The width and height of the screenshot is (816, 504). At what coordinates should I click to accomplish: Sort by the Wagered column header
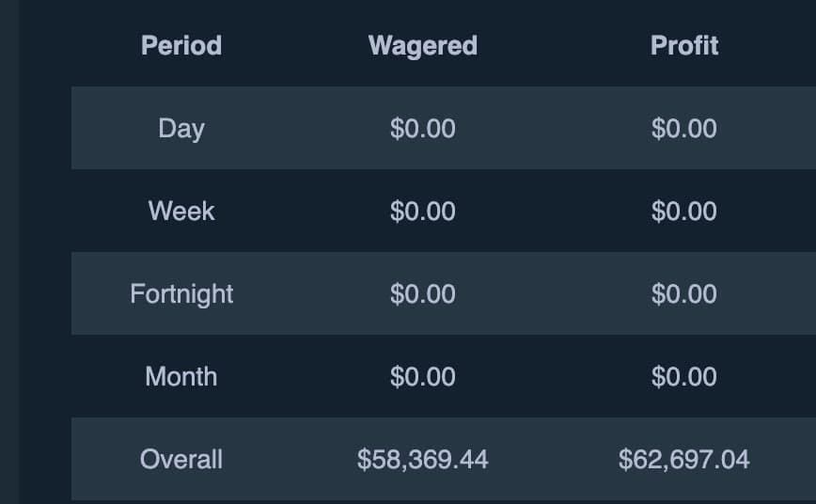click(423, 45)
